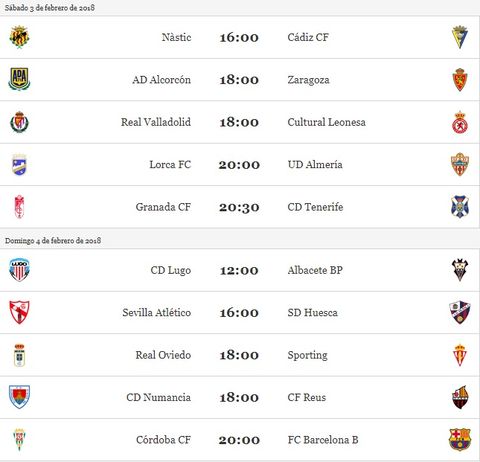Viewport: 480px width, 462px height.
Task: Click the Cádiz CF yellow crest
Action: tap(460, 37)
